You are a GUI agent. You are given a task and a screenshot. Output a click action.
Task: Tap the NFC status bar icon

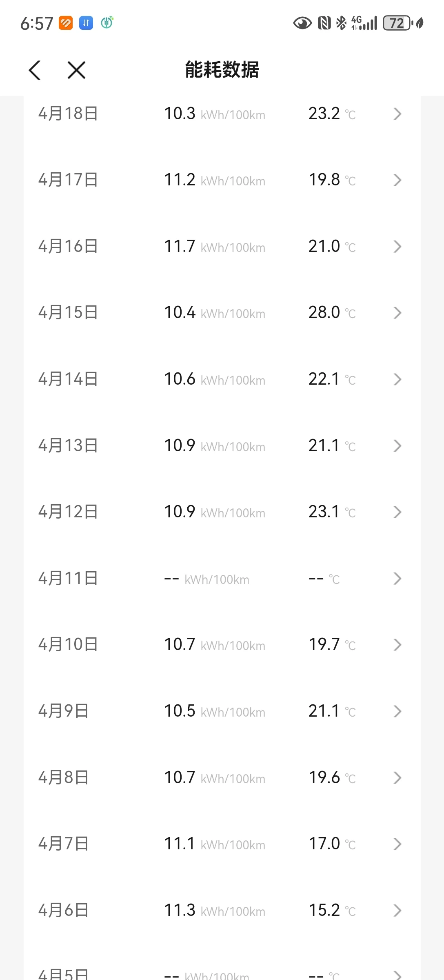(x=324, y=23)
